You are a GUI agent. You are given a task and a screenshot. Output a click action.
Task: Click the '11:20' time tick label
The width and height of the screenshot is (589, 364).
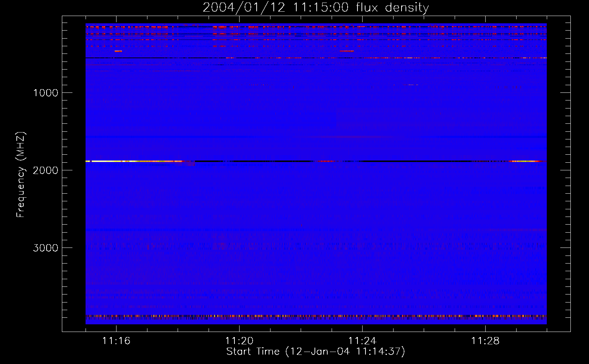239,341
